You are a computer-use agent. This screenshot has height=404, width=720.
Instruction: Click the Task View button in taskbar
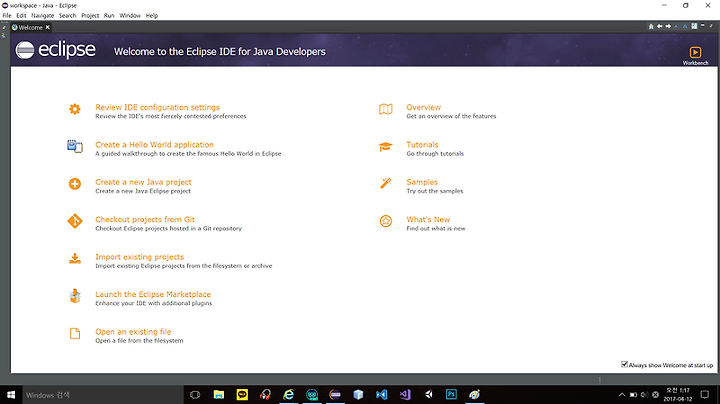click(195, 395)
